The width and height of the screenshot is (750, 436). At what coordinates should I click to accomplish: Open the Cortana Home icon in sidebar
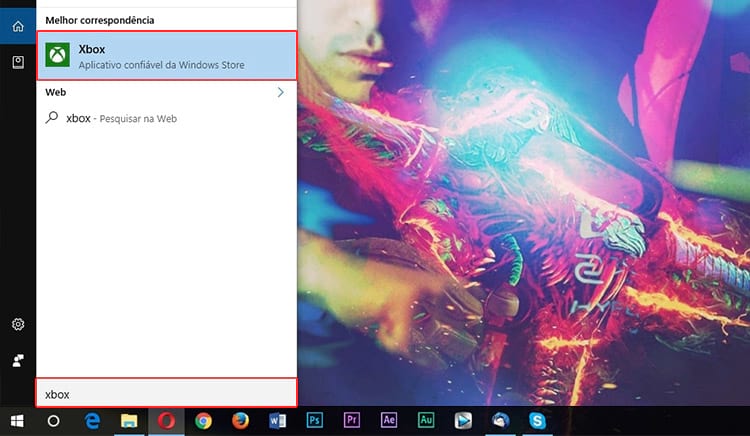(18, 26)
